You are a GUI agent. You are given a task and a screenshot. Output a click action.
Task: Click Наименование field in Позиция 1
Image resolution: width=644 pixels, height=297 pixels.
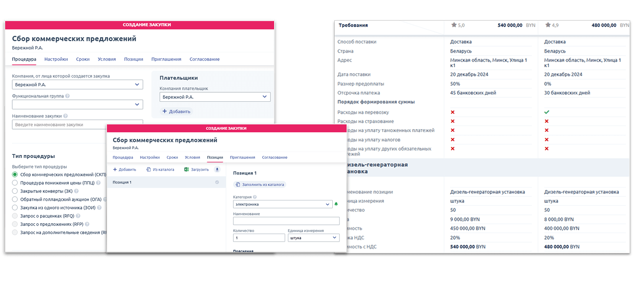tap(286, 221)
